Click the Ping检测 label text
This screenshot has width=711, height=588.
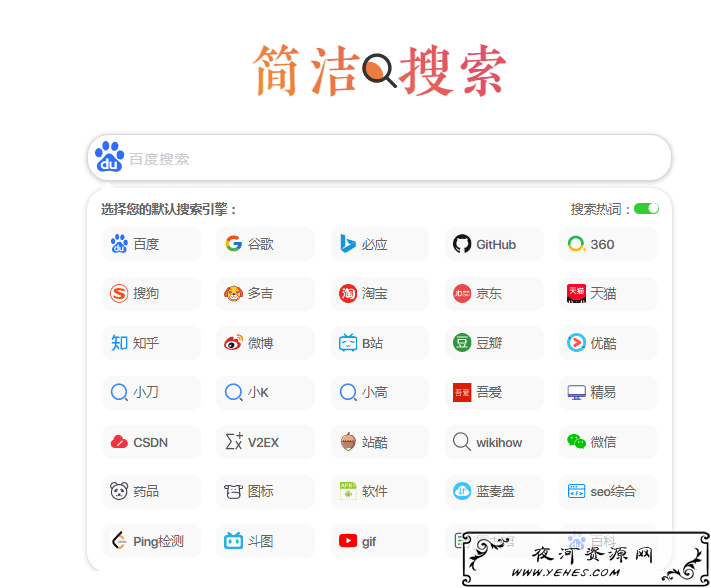coord(158,541)
